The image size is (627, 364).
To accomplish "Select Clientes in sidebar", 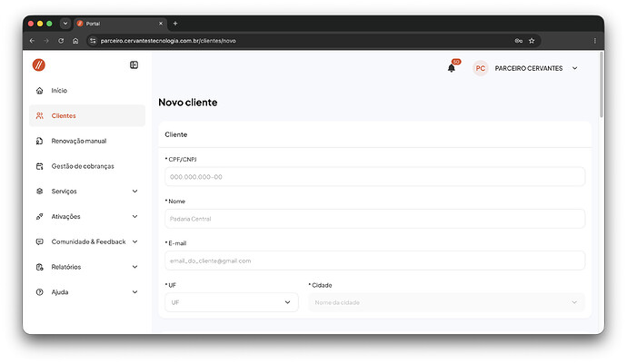I will pos(87,115).
